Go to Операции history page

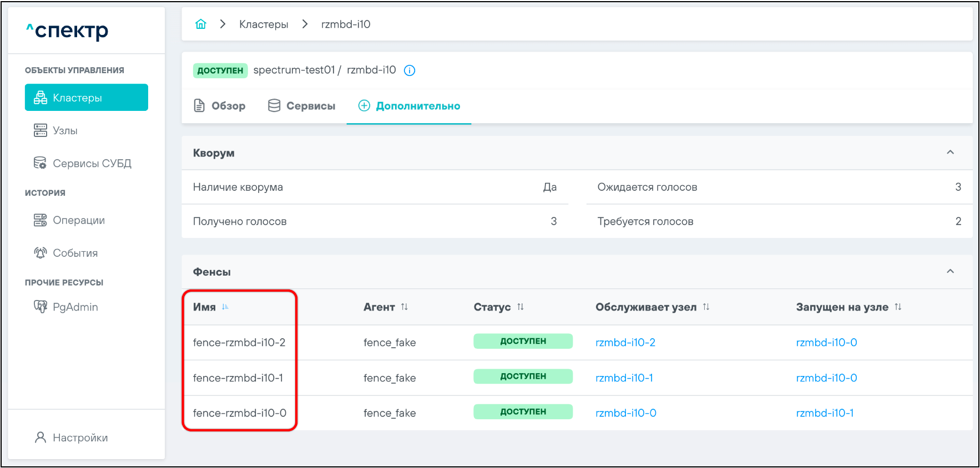78,220
